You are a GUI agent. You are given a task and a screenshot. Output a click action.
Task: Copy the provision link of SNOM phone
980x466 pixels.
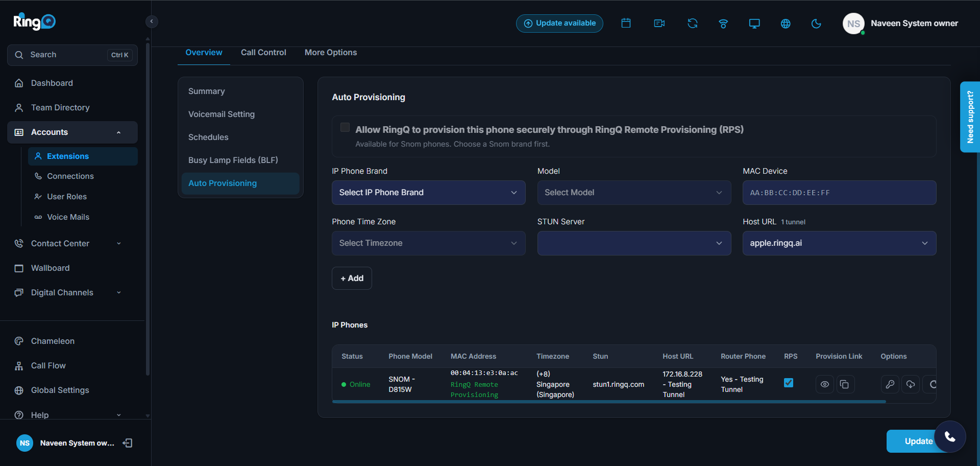click(845, 384)
